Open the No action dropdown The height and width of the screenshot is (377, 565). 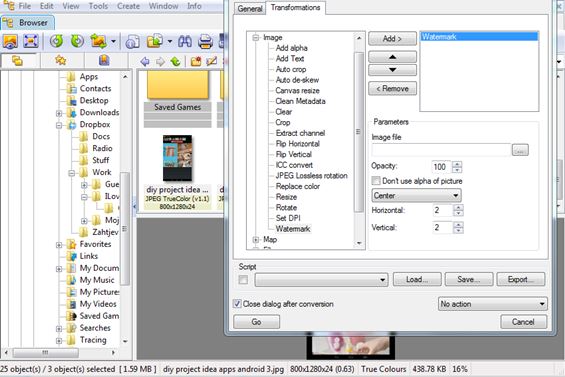(x=492, y=304)
